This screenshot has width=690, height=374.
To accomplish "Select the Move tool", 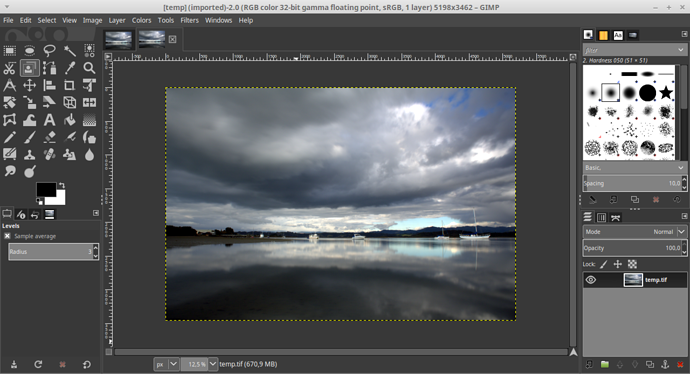I will point(29,85).
